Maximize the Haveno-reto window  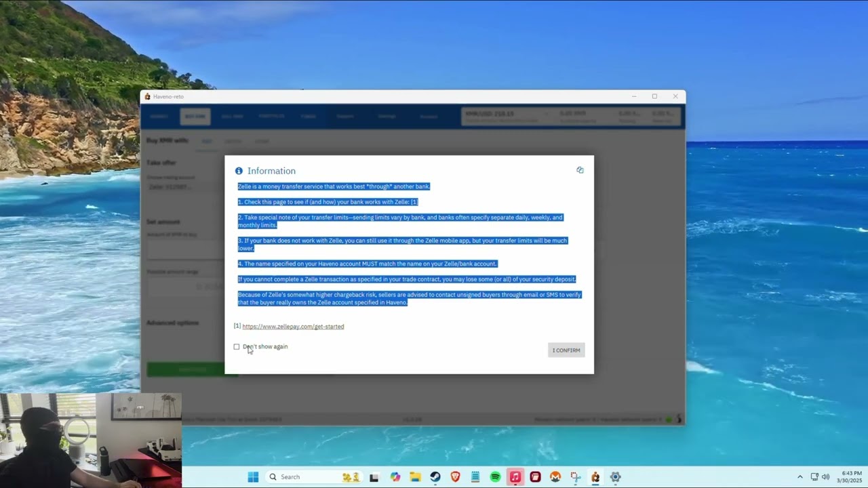[x=654, y=96]
